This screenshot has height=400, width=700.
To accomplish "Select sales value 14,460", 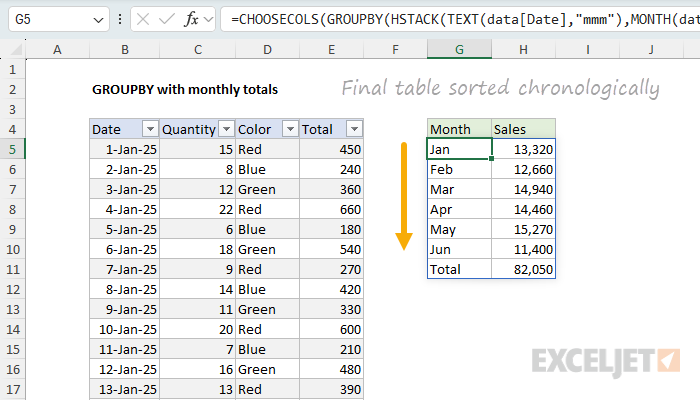I will (524, 209).
